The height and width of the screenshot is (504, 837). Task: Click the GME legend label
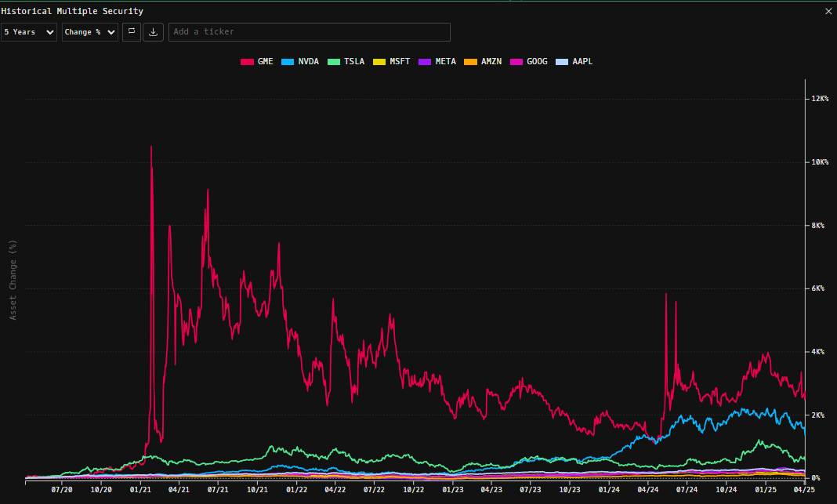click(266, 62)
